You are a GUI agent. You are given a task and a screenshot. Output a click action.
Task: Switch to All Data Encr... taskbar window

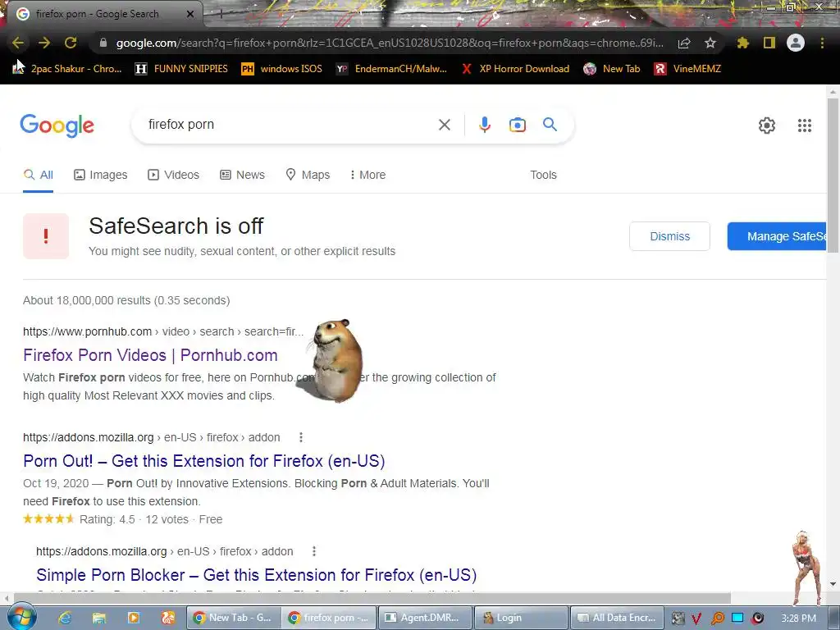[617, 618]
